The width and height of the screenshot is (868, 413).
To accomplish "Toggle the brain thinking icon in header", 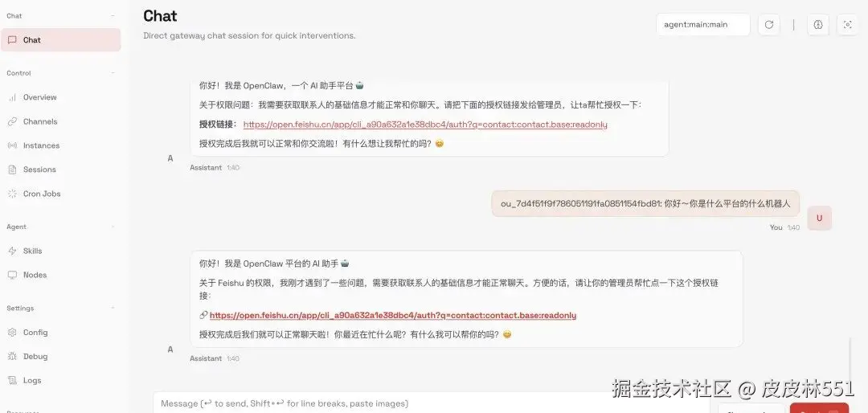I will tap(818, 25).
